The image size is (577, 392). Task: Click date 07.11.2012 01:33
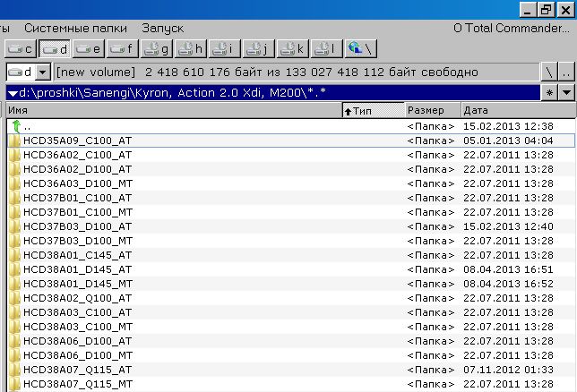pos(508,371)
